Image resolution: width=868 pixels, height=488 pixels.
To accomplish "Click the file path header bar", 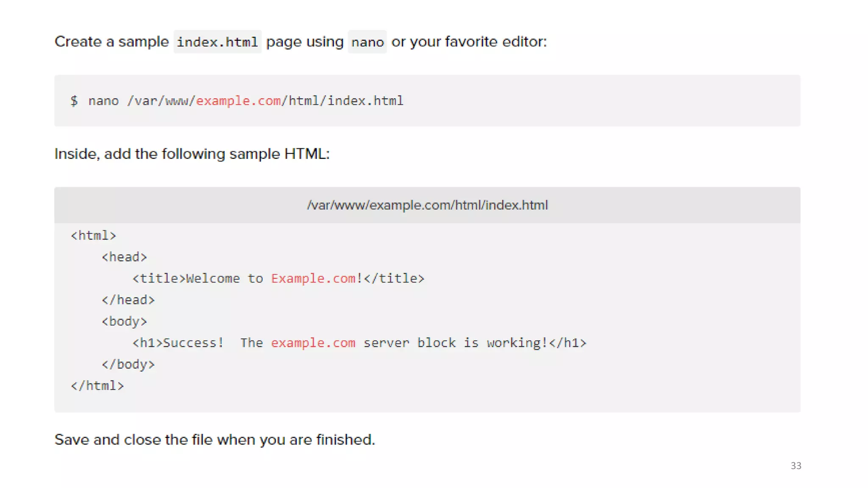I will click(427, 205).
